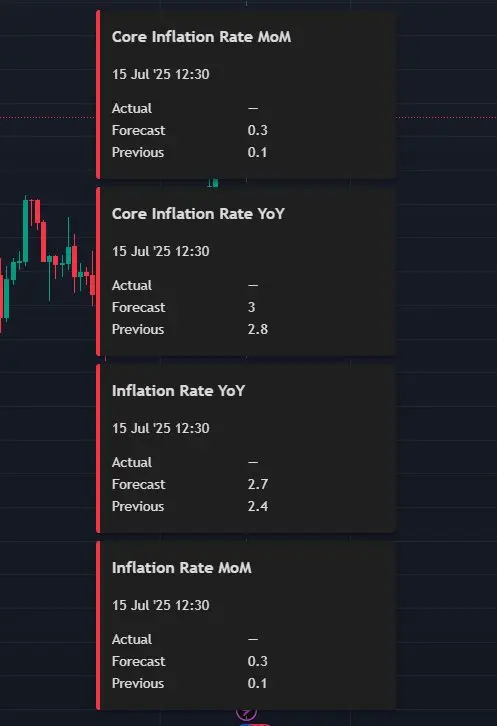Viewport: 497px width, 726px height.
Task: Click the Inflation Rate YoY heading
Action: (178, 391)
